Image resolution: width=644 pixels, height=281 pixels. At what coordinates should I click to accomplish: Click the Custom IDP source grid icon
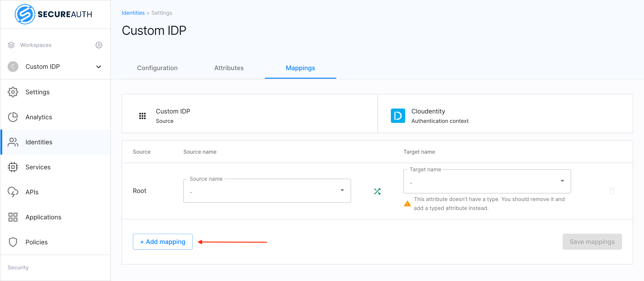pos(142,116)
